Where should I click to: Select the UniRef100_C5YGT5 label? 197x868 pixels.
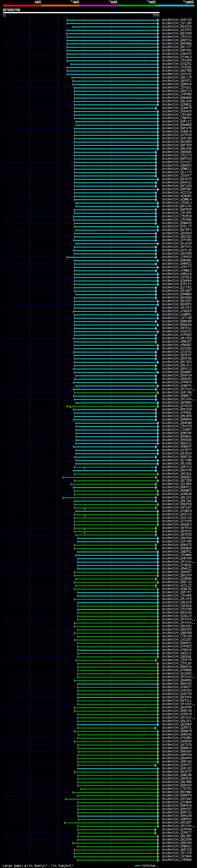click(x=177, y=426)
